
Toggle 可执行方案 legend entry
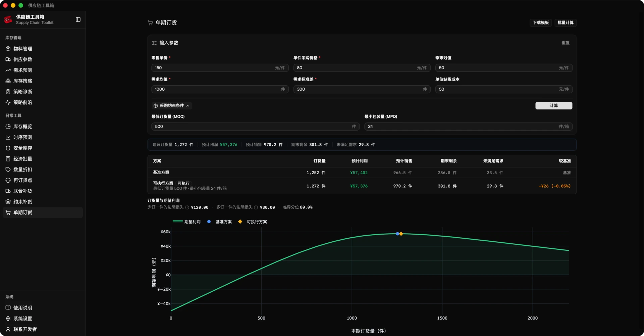tap(253, 222)
